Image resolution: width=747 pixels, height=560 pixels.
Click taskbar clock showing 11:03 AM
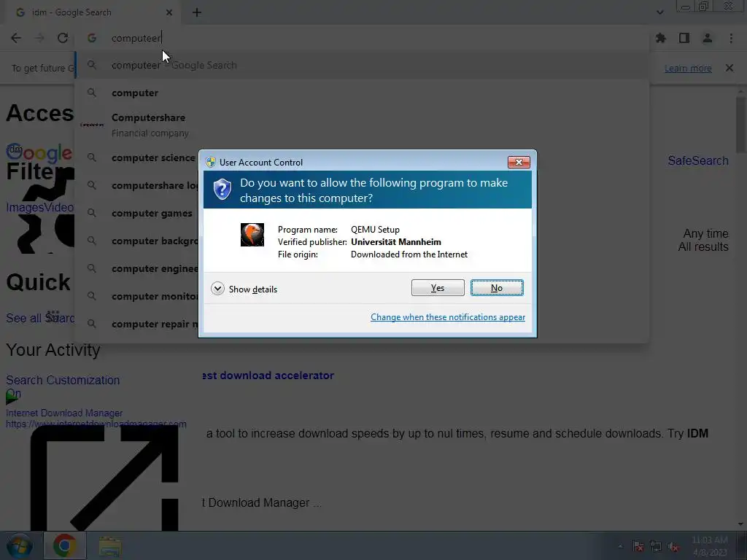(x=710, y=546)
